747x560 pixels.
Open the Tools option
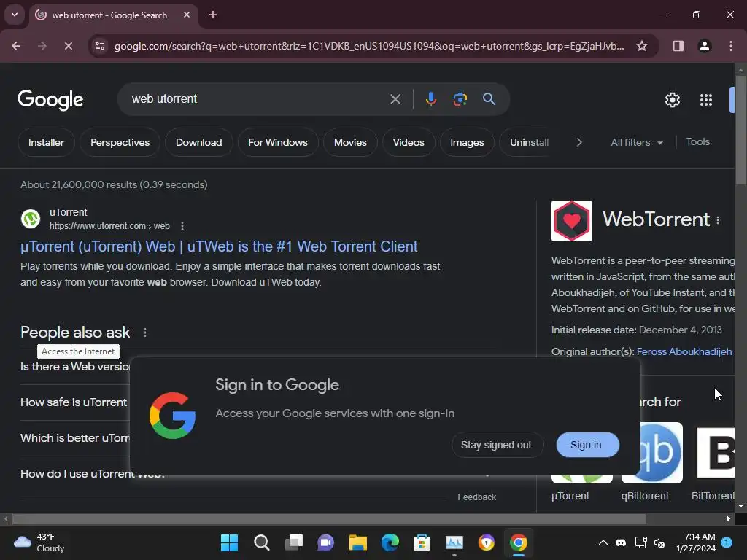[697, 142]
